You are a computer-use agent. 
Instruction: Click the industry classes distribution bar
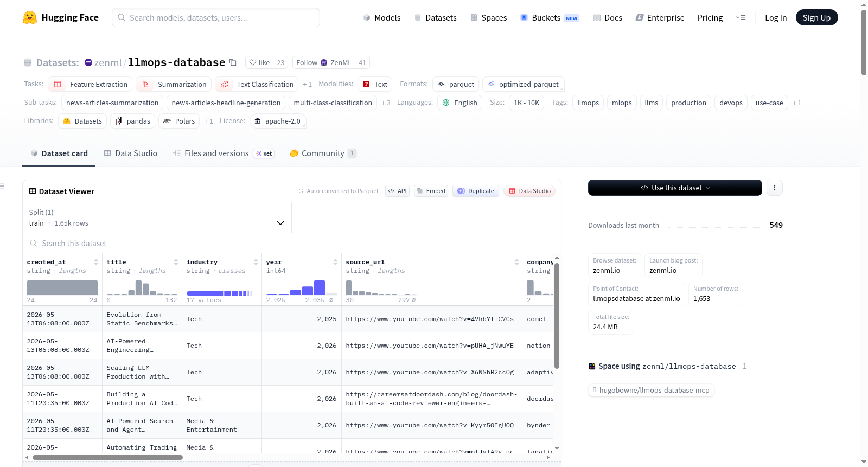coord(219,293)
